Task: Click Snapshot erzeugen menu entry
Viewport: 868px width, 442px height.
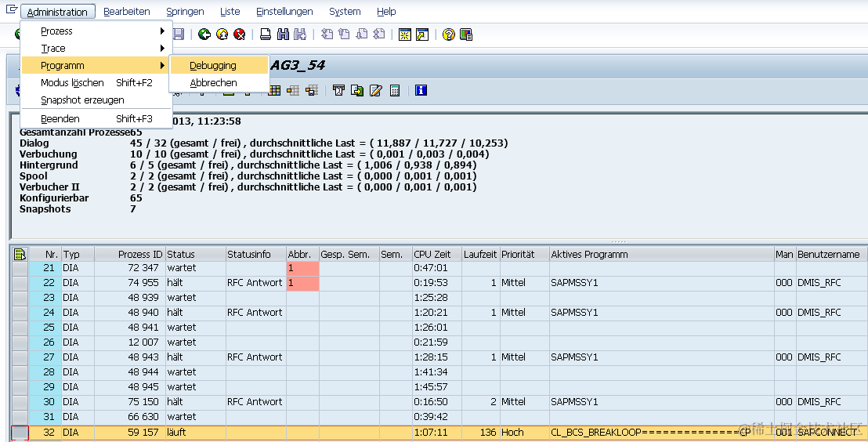Action: (82, 100)
